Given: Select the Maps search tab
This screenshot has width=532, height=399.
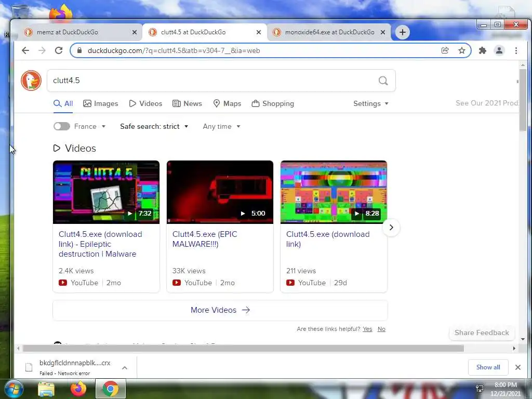Looking at the screenshot, I should 227,103.
